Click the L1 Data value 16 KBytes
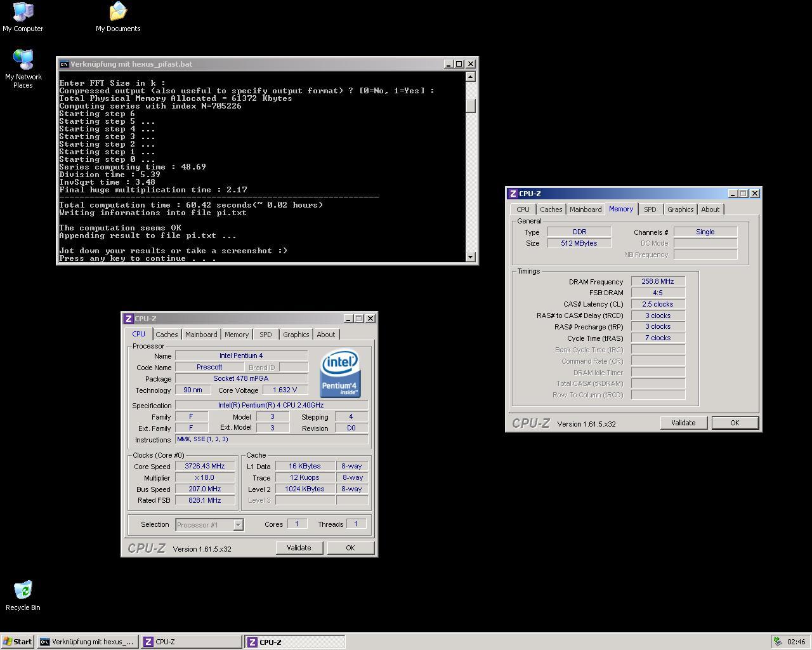 tap(305, 466)
